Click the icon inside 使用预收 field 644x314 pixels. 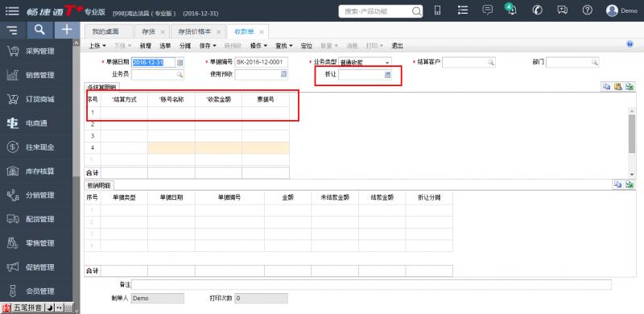283,74
